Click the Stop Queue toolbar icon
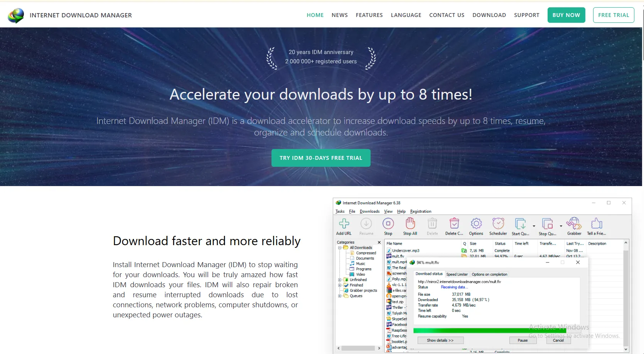 tap(547, 224)
